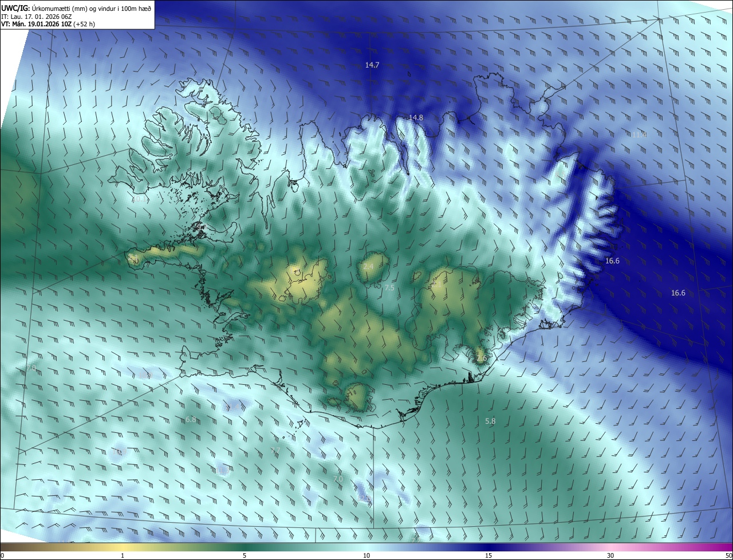Screen dimensions: 733x560
Task: Click the '16.6' value farthest offshore to the east
Action: 678,293
